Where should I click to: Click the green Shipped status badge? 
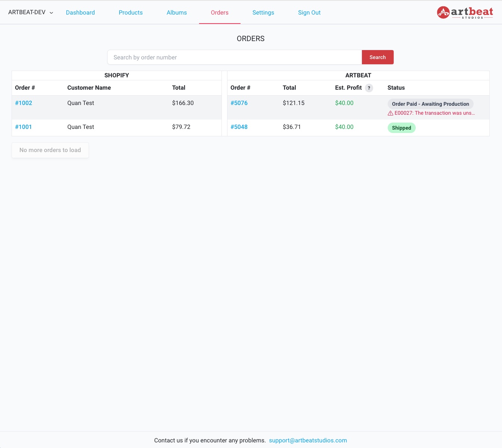(x=402, y=128)
